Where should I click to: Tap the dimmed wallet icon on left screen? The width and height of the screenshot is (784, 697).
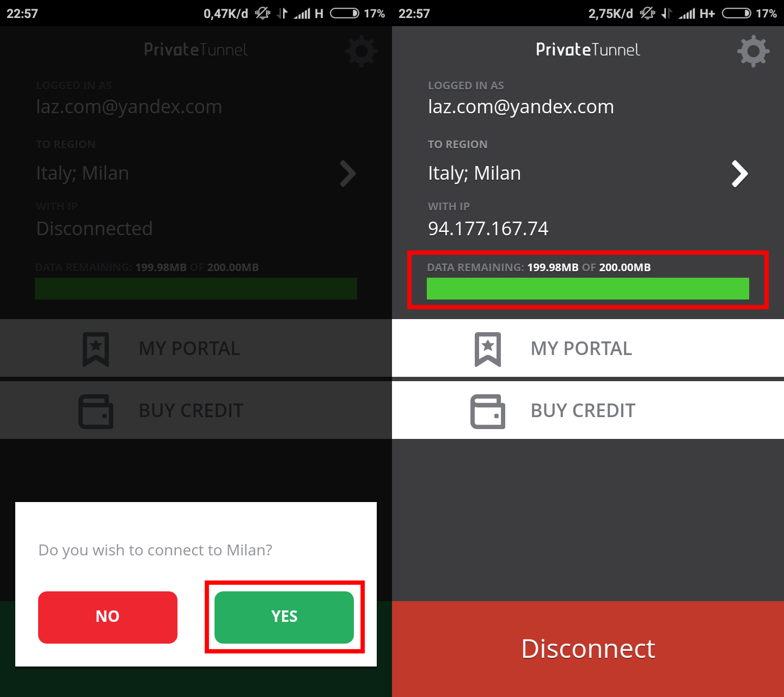coord(96,411)
